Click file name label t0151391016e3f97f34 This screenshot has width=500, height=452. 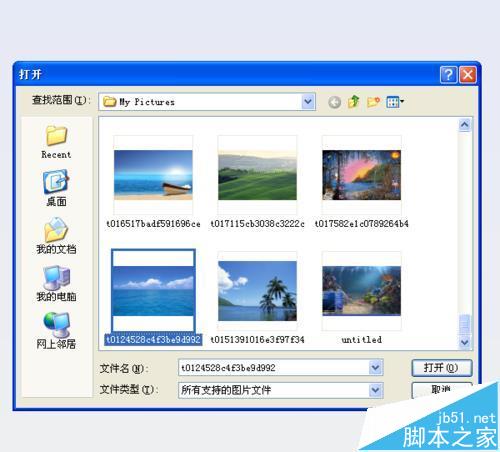coord(257,340)
